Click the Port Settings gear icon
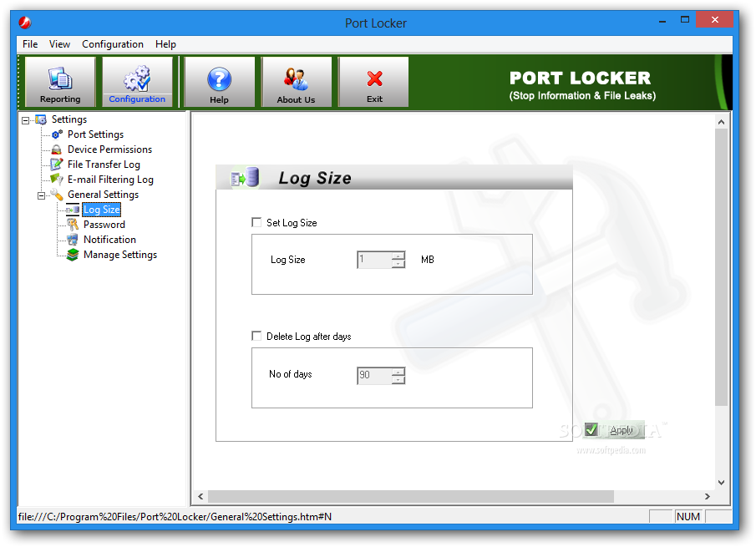The width and height of the screenshot is (756, 547). point(57,134)
